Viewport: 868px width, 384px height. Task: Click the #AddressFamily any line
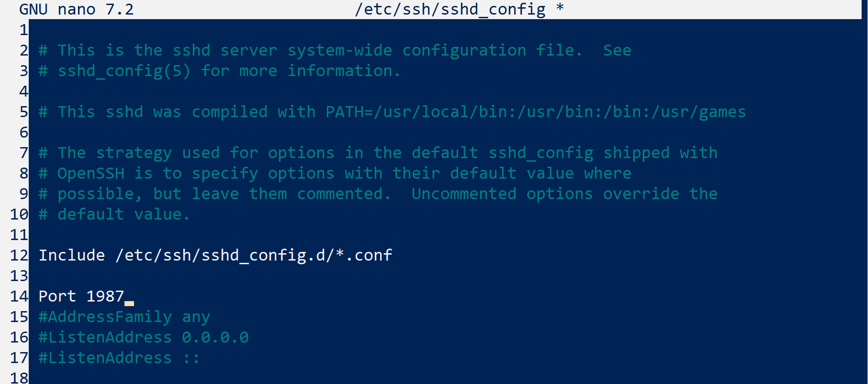tap(124, 317)
